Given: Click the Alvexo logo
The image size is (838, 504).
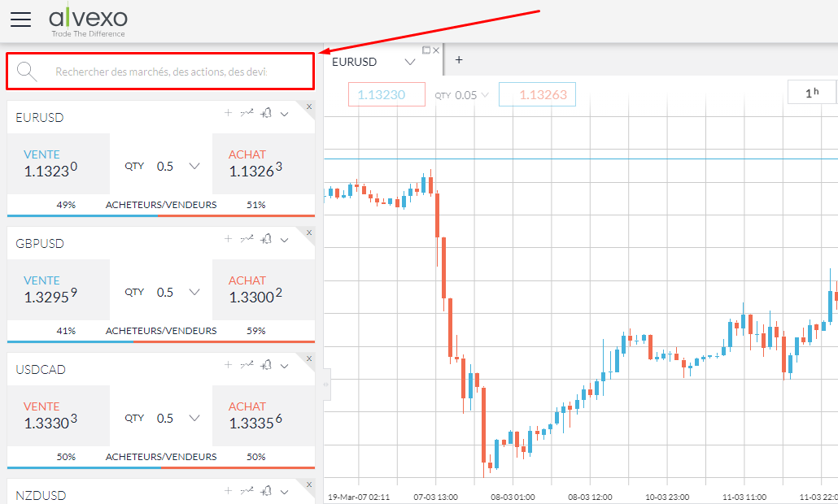Looking at the screenshot, I should (88, 20).
